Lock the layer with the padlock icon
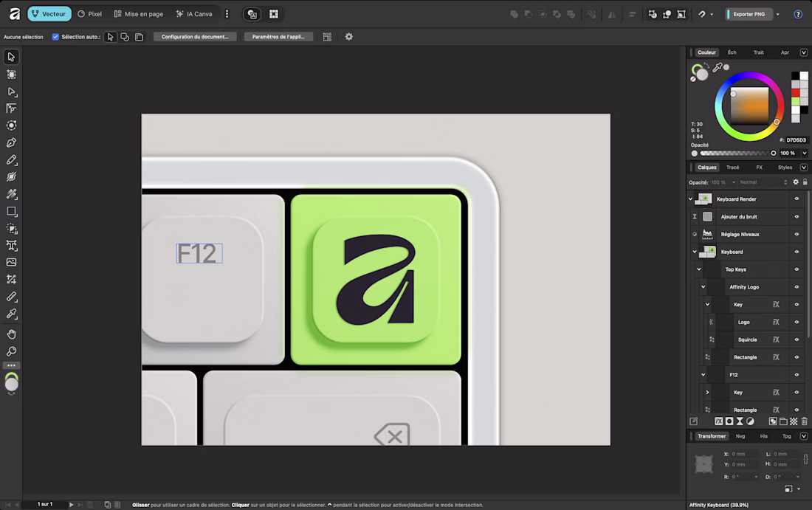Image resolution: width=812 pixels, height=510 pixels. click(x=805, y=182)
